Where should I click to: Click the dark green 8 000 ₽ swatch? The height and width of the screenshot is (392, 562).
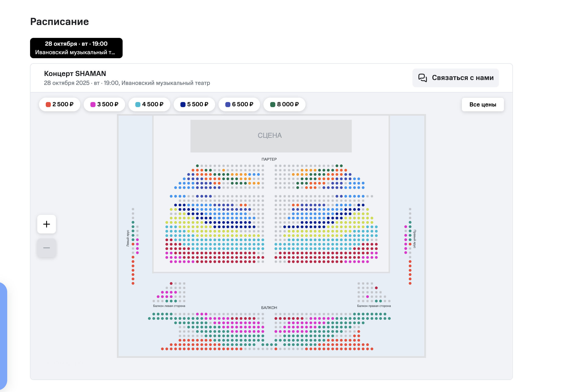273,105
